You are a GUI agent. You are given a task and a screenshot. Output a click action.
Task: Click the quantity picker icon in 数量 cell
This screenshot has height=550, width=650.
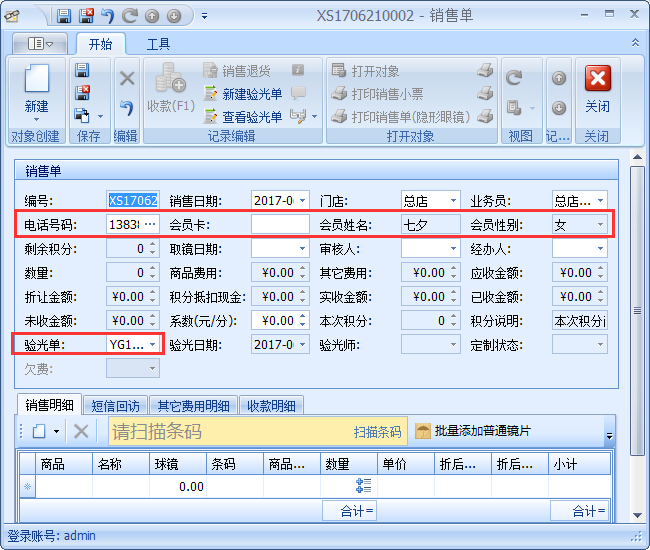pos(364,485)
